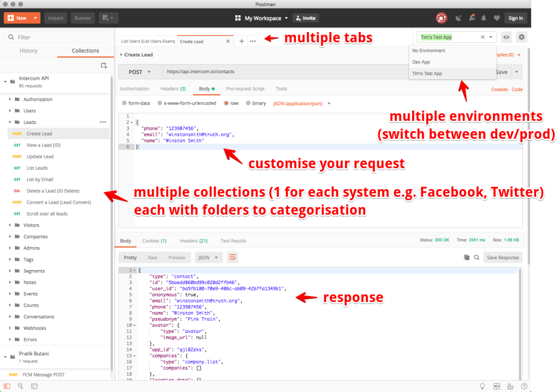559x392 pixels.
Task: Switch to the History tab
Action: pos(28,51)
